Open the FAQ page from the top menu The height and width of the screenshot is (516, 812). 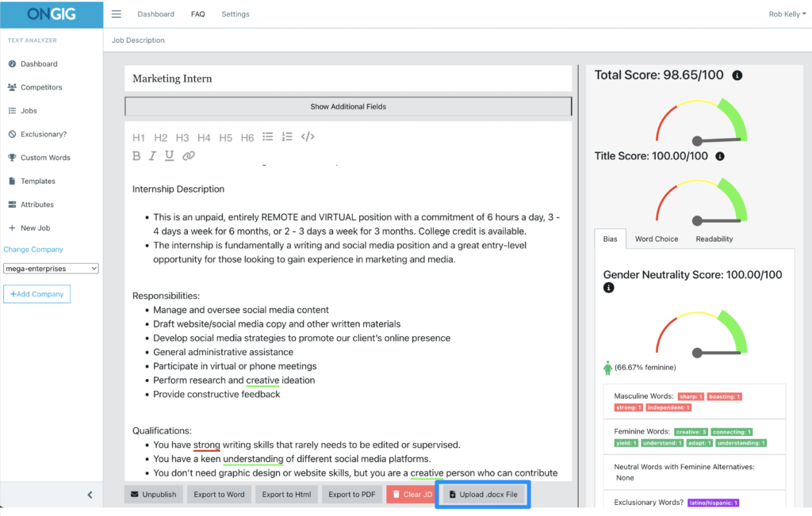tap(197, 13)
